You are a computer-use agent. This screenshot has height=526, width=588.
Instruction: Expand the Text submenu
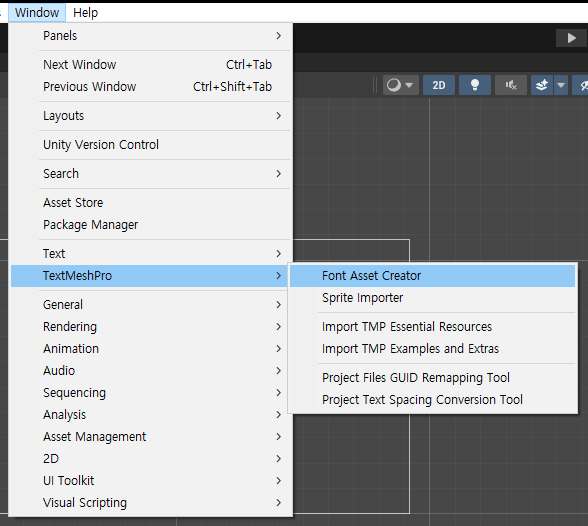click(150, 253)
